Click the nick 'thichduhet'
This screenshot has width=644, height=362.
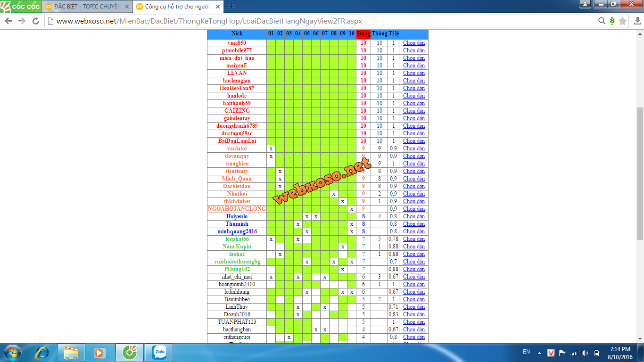pyautogui.click(x=237, y=201)
